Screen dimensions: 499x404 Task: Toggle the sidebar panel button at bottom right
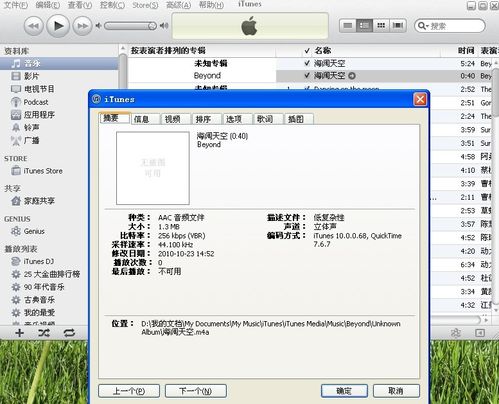pos(480,333)
